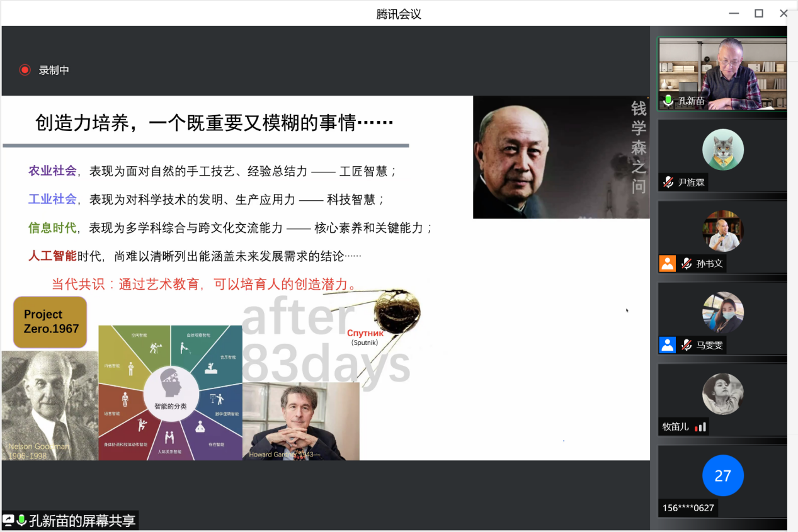Screen dimensions: 798x532
Task: Click the green microphone icon beside 孔新苗 video
Action: pyautogui.click(x=668, y=101)
